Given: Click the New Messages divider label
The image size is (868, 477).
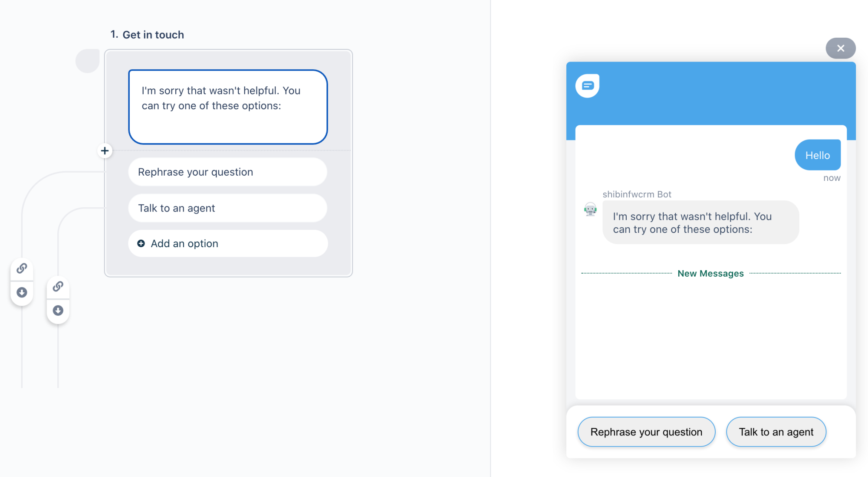Looking at the screenshot, I should pyautogui.click(x=710, y=274).
